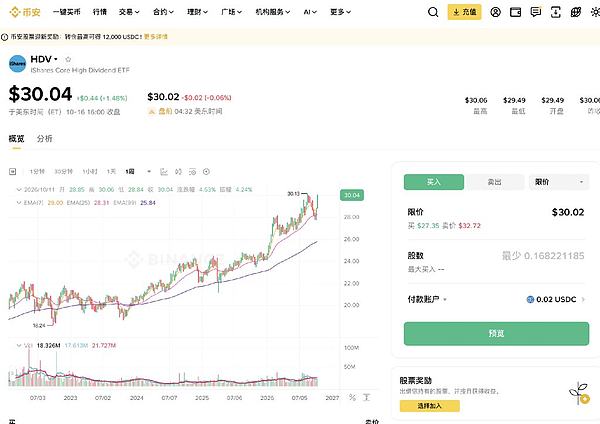Open the search magnifier in top bar

coord(433,12)
